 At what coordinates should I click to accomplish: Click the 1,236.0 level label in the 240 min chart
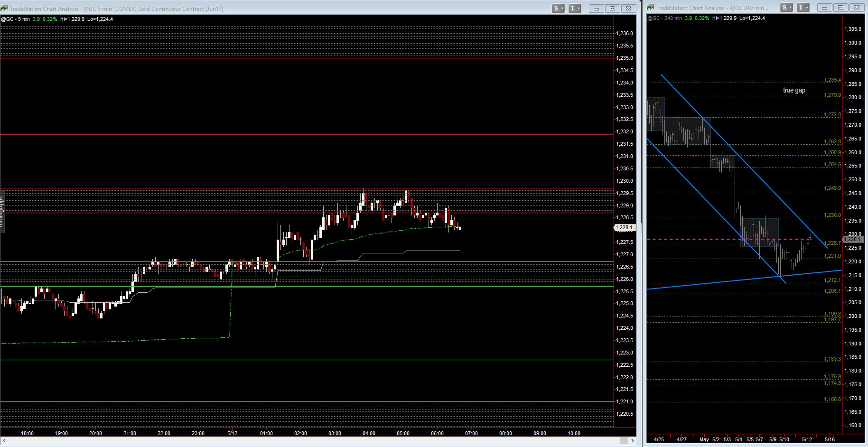click(832, 215)
